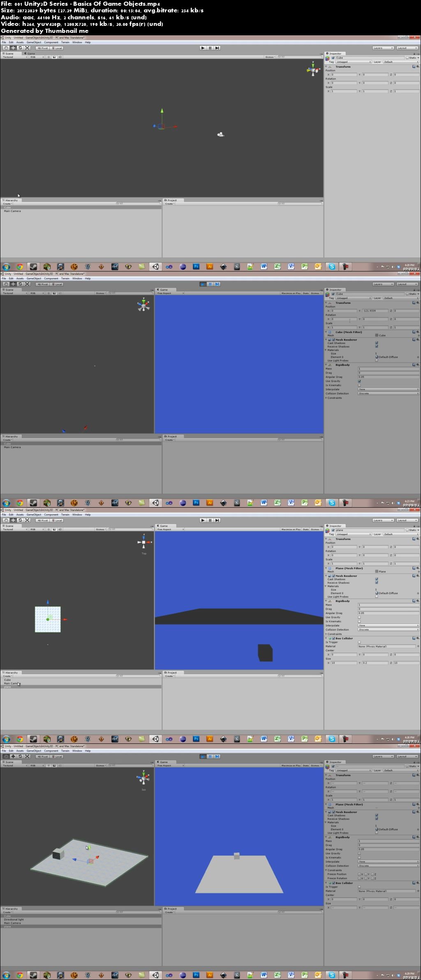Click Plane mesh picker circle in Top view frame

click(x=419, y=571)
